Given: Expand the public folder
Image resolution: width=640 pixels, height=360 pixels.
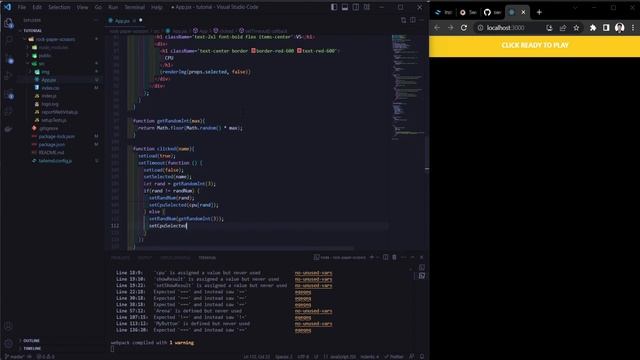Looking at the screenshot, I should pos(44,56).
